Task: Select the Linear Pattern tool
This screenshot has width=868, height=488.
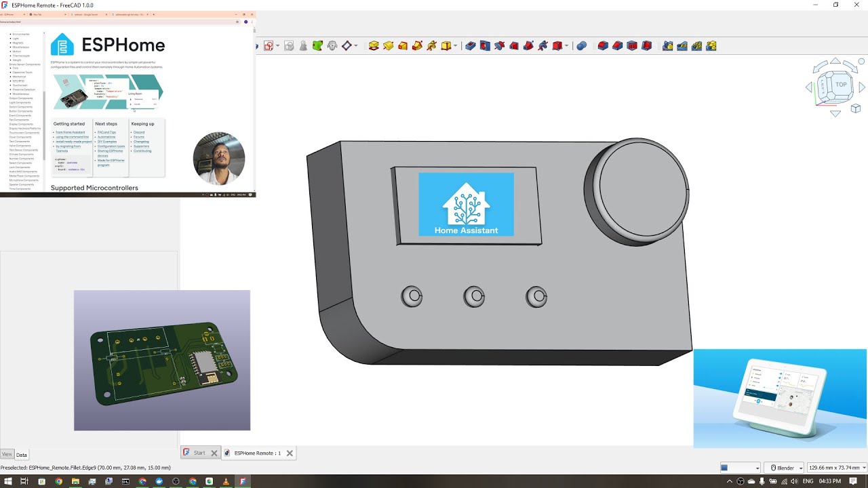Action: pos(682,46)
